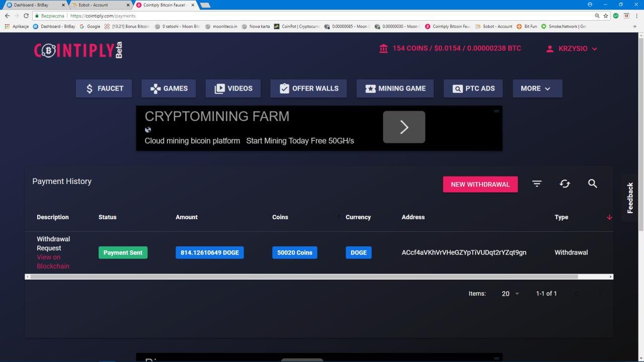Click the horizontal table scrollbar
Image resolution: width=644 pixels, height=362 pixels.
tap(304, 277)
